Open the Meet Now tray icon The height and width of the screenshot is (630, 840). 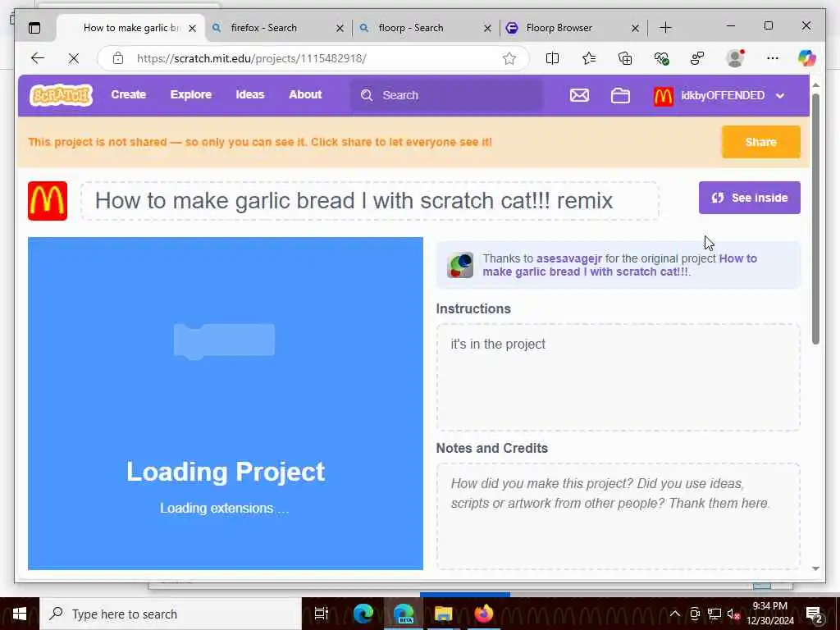695,614
